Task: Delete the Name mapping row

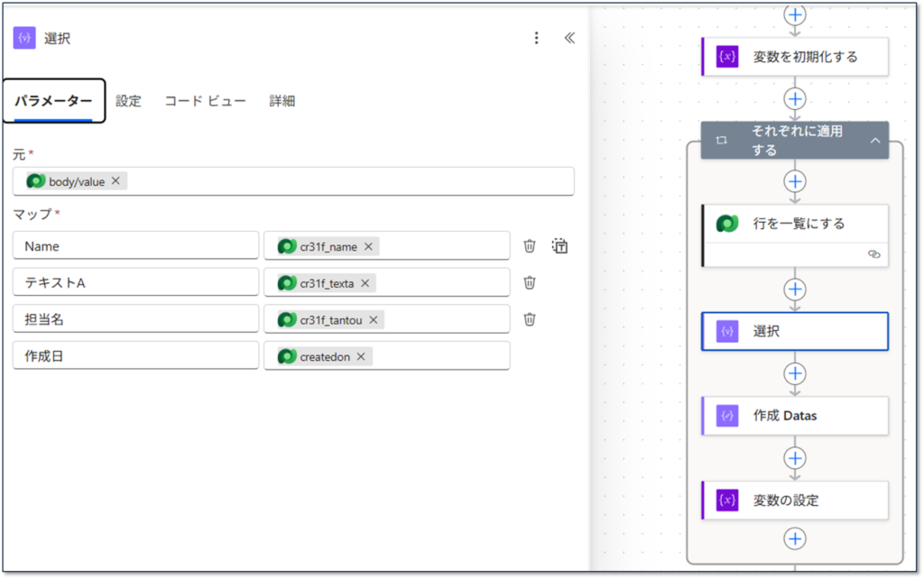Action: coord(530,246)
